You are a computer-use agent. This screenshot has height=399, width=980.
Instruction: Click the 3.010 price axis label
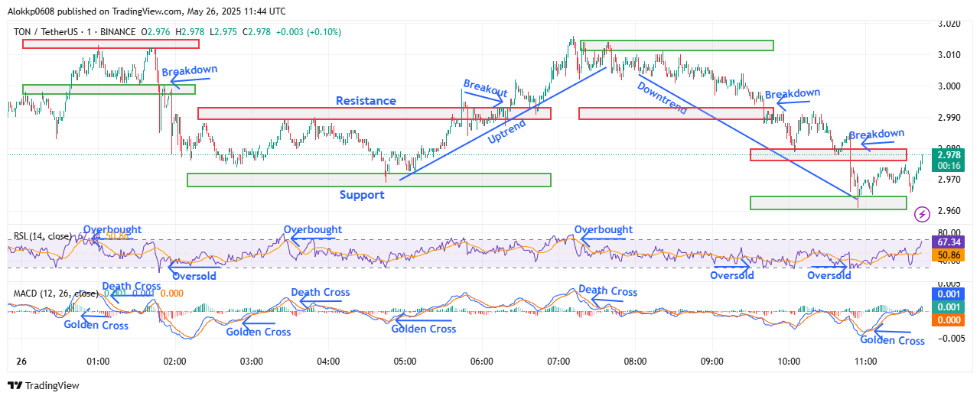click(x=949, y=55)
